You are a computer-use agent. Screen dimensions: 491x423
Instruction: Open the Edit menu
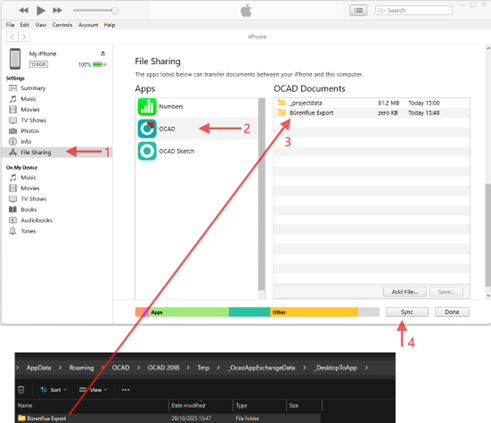(x=24, y=25)
